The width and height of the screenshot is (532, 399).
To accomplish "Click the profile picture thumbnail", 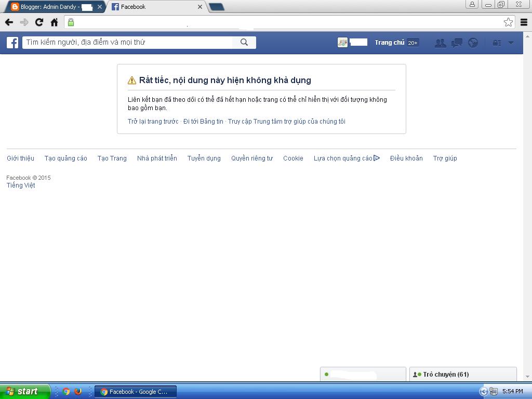I will (343, 43).
